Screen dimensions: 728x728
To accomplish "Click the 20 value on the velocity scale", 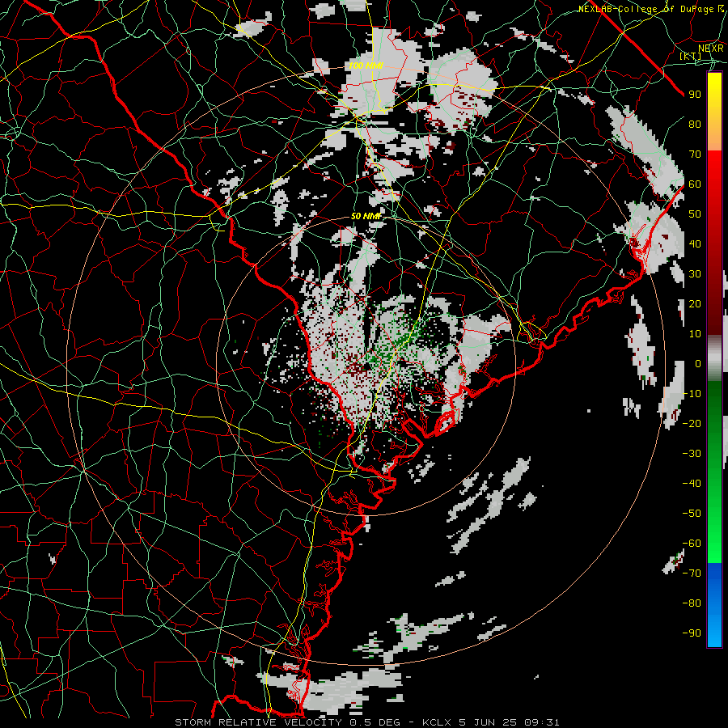I will pos(695,303).
